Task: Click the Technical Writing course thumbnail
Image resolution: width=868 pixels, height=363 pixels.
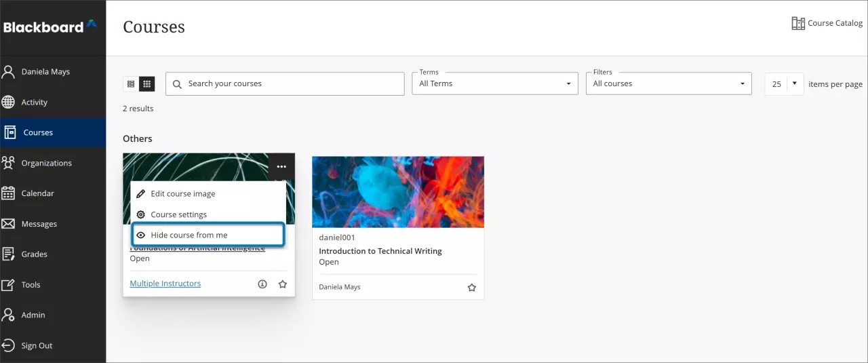Action: [398, 192]
